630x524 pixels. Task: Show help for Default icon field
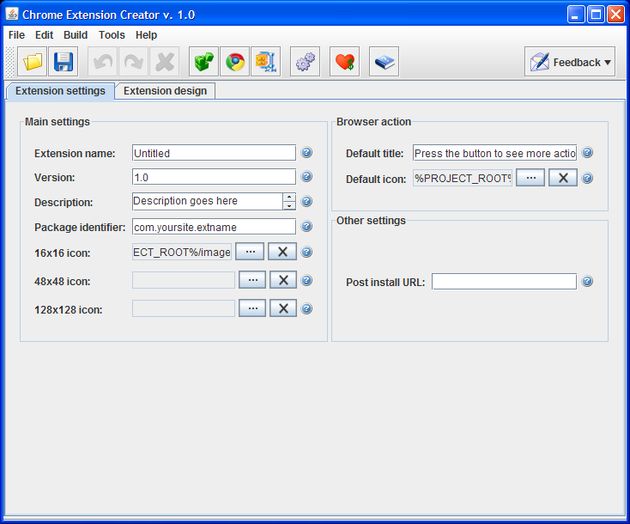(587, 178)
